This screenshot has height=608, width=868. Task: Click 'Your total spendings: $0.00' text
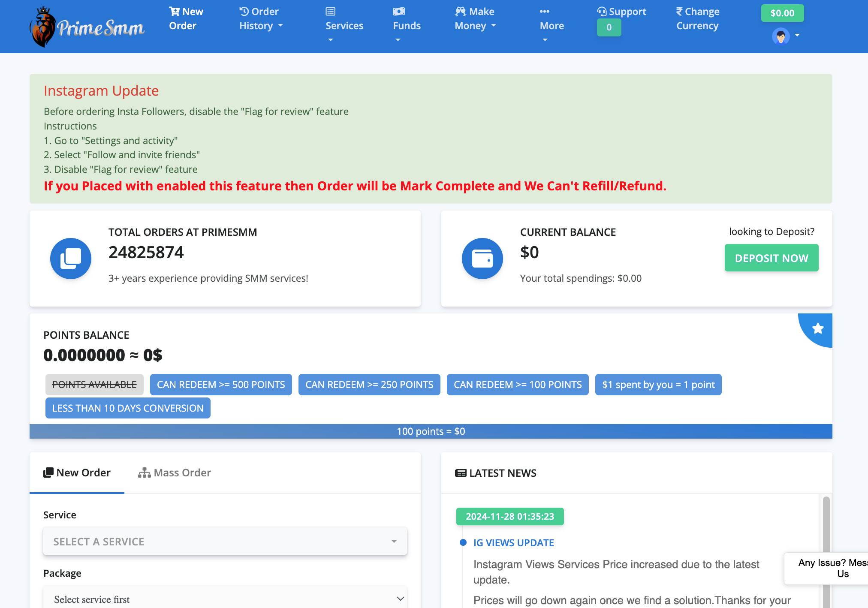tap(581, 278)
